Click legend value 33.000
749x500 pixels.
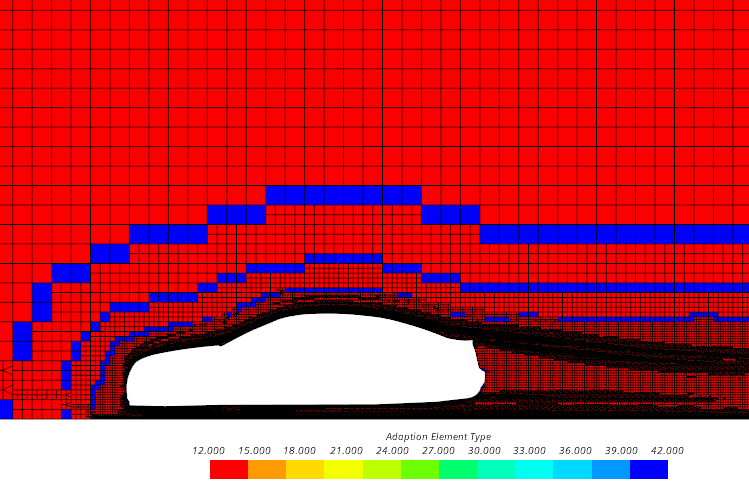point(529,451)
